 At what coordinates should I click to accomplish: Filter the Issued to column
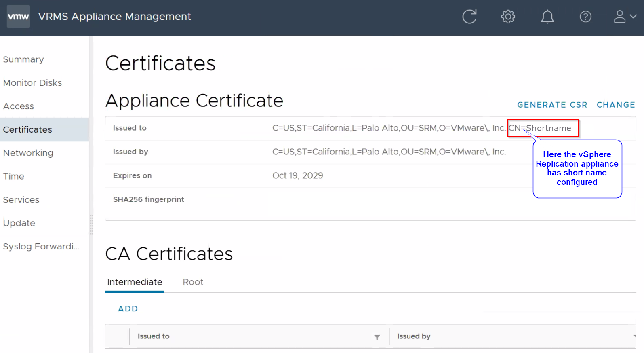(377, 337)
